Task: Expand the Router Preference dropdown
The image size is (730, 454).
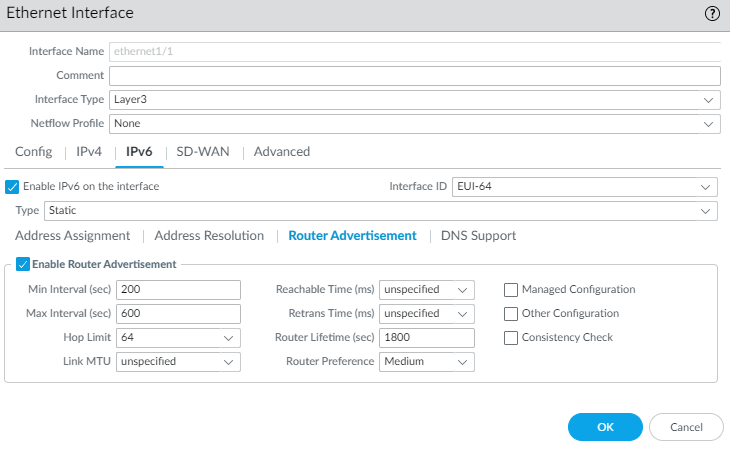Action: [426, 362]
